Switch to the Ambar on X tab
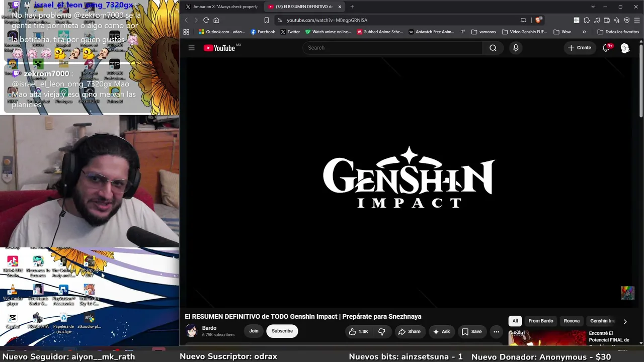Image resolution: width=644 pixels, height=362 pixels. point(221,7)
